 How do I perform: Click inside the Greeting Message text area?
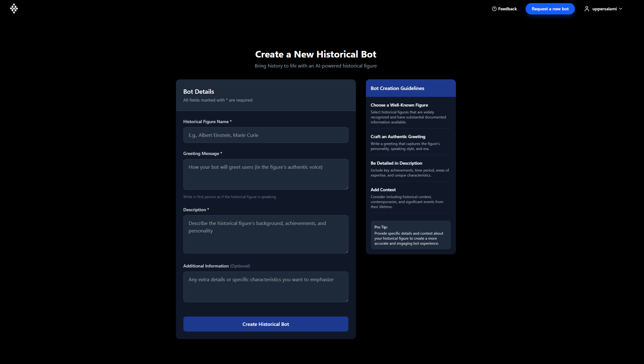coord(266,174)
